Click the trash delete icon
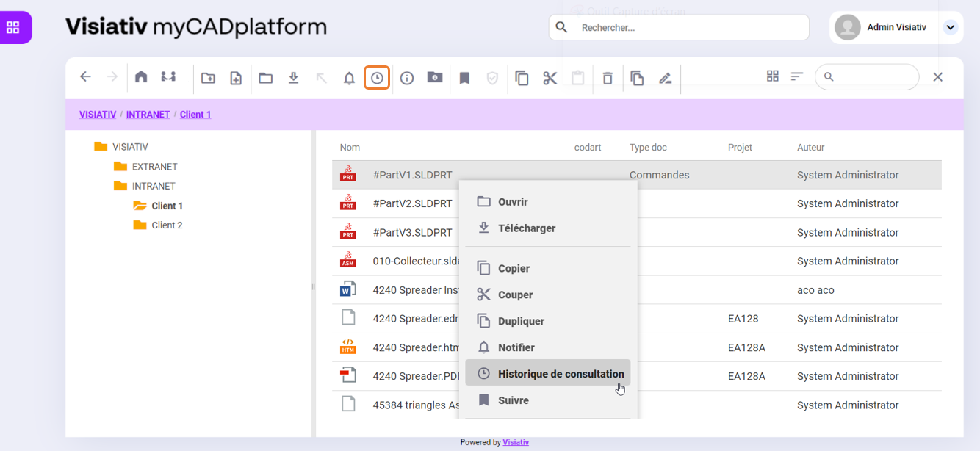This screenshot has height=451, width=980. pyautogui.click(x=608, y=78)
